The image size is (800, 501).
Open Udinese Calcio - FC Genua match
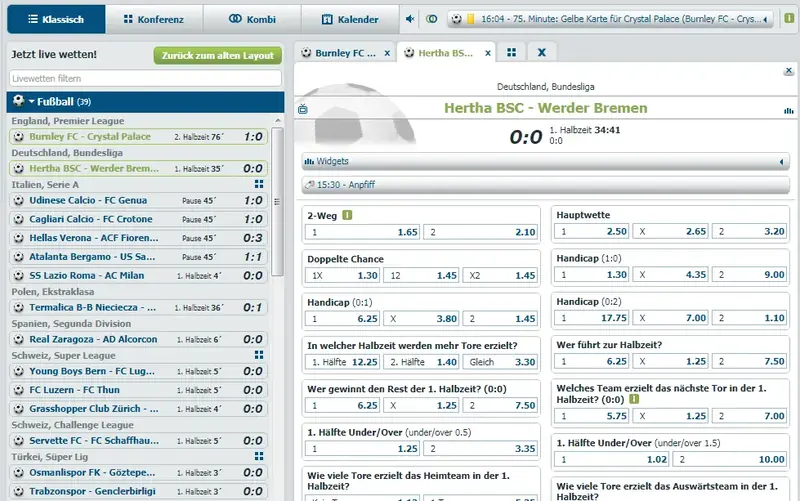click(138, 201)
